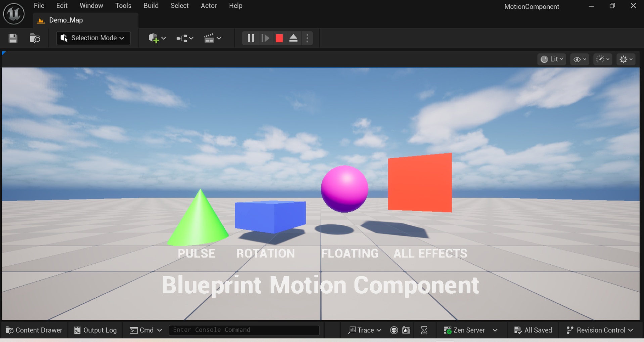Select the magenta sphere in the viewport
The height and width of the screenshot is (342, 644).
pyautogui.click(x=344, y=189)
